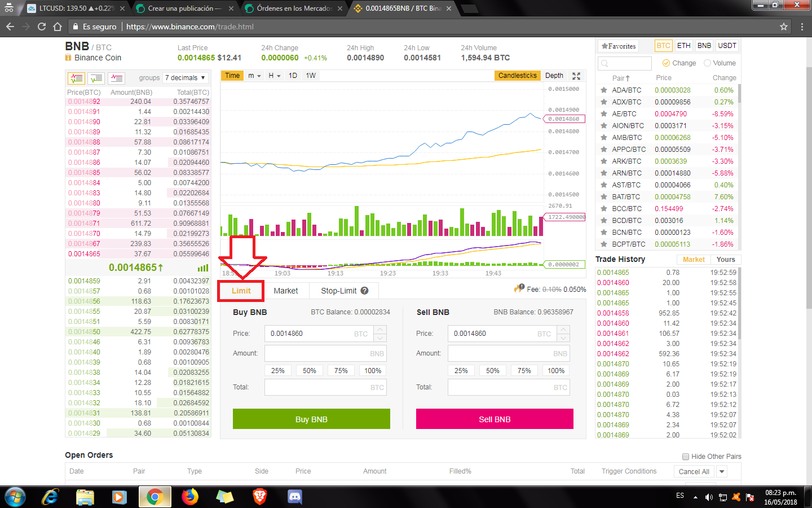This screenshot has width=812, height=508.
Task: Open Discord from the taskbar
Action: pos(295,497)
